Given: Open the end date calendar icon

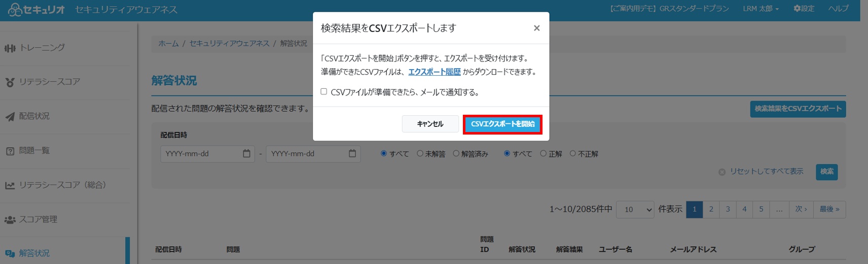Looking at the screenshot, I should pos(352,153).
